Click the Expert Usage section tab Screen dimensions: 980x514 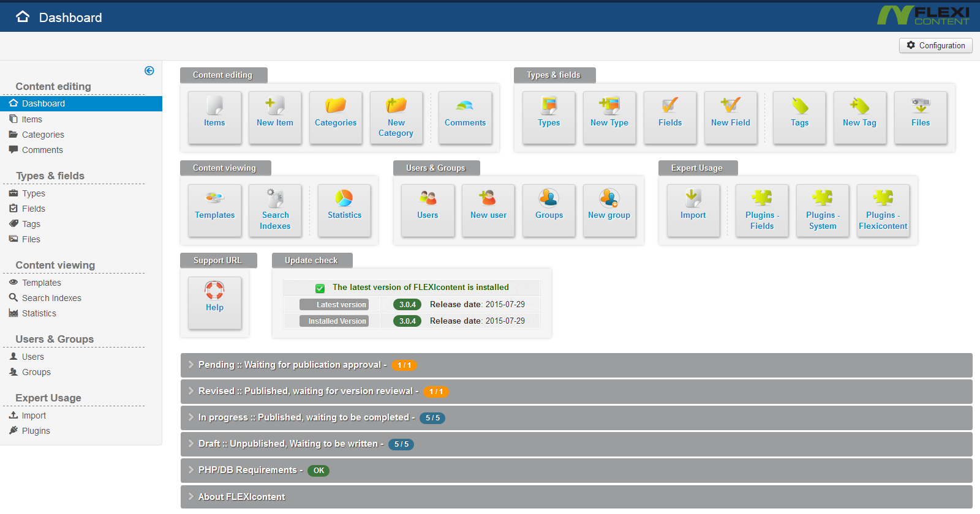tap(698, 168)
